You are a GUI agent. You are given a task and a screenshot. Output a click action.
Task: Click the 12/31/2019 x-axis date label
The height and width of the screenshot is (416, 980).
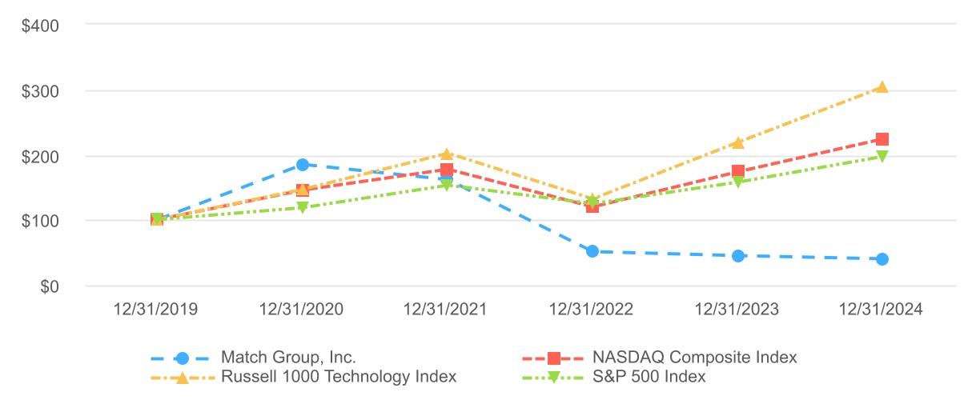coord(157,310)
